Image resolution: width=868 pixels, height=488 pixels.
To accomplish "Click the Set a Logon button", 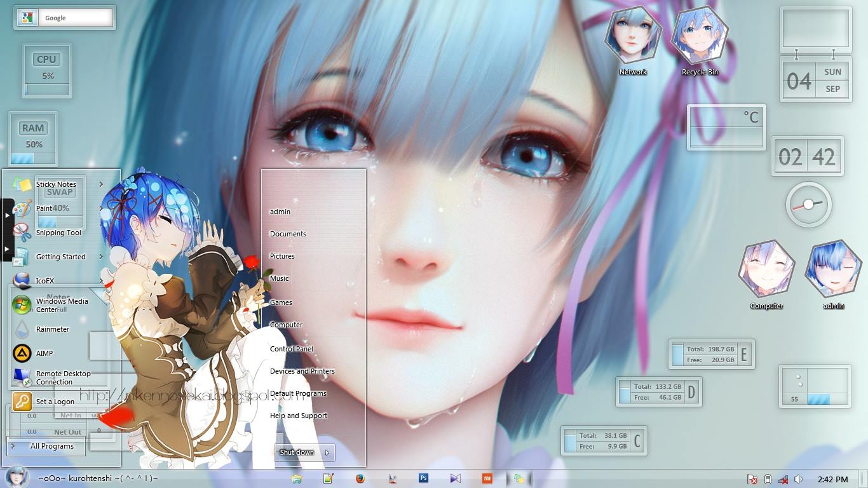I will tap(55, 402).
